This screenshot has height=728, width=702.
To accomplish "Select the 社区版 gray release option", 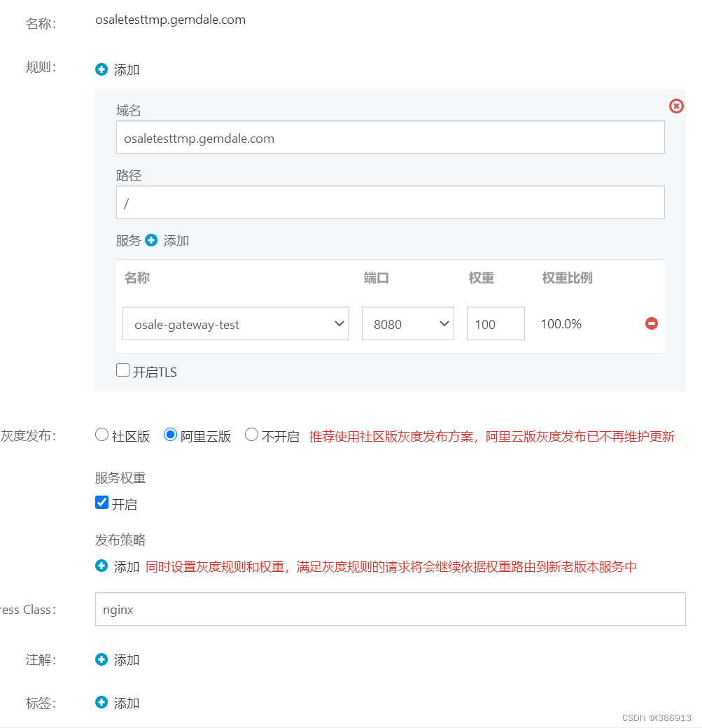I will pos(101,435).
